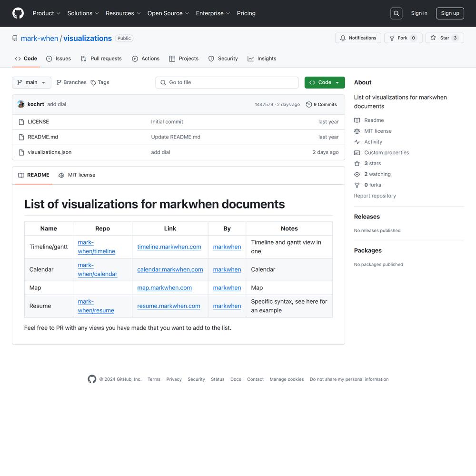This screenshot has height=476, width=476.
Task: Click the LICENSE file icon
Action: (x=21, y=122)
